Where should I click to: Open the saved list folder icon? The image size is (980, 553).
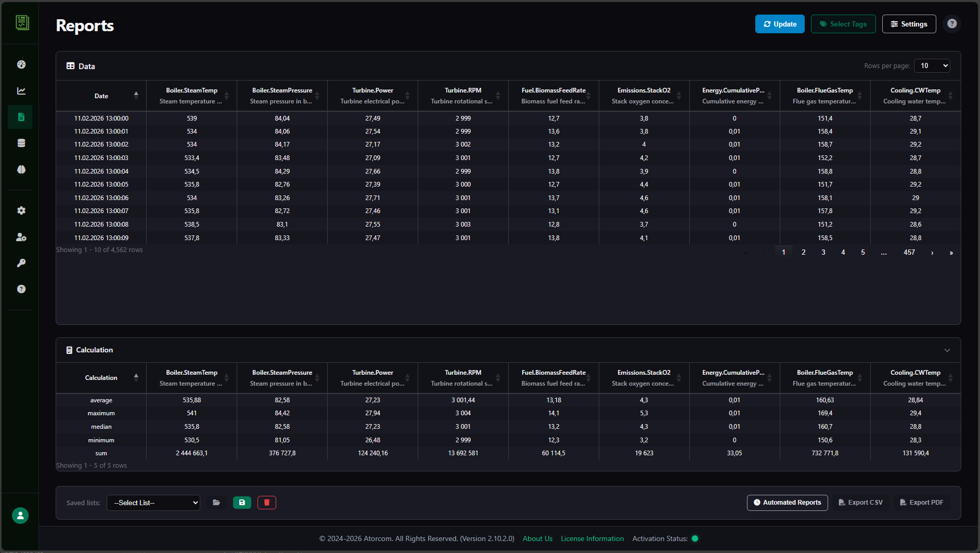pos(216,503)
